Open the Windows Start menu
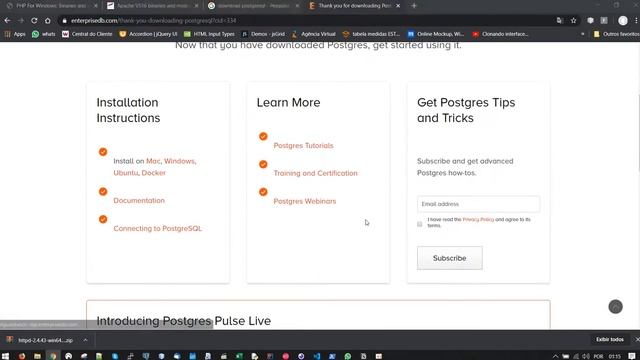Screen dimensions: 640x360 5,356
